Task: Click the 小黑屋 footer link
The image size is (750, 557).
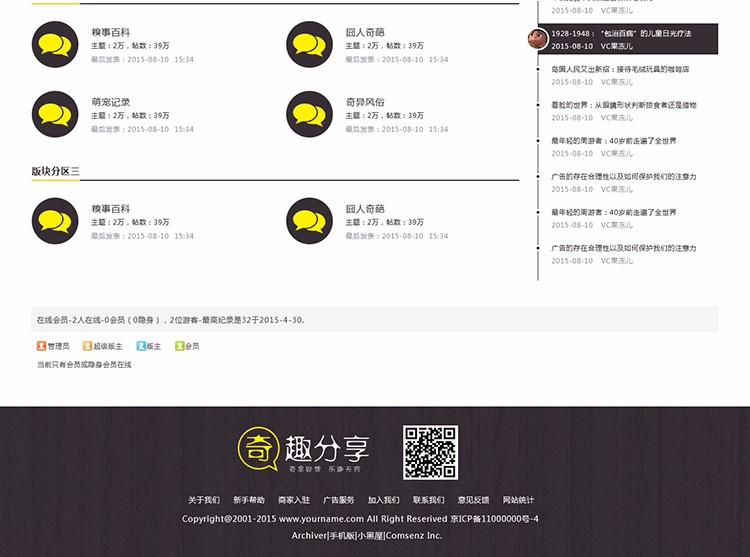Action: (370, 535)
